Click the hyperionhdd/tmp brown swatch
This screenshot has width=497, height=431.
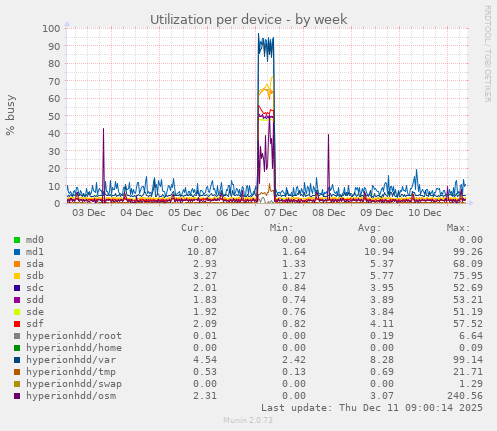17,372
